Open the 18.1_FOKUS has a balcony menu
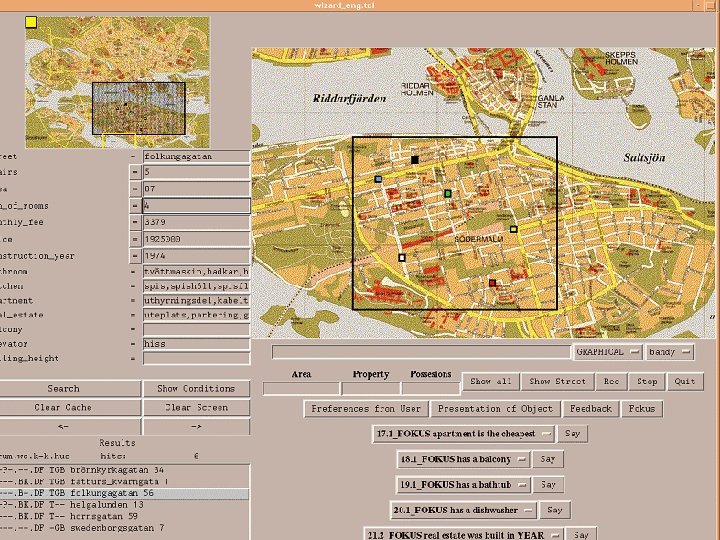Image resolution: width=720 pixels, height=540 pixels. (463, 459)
